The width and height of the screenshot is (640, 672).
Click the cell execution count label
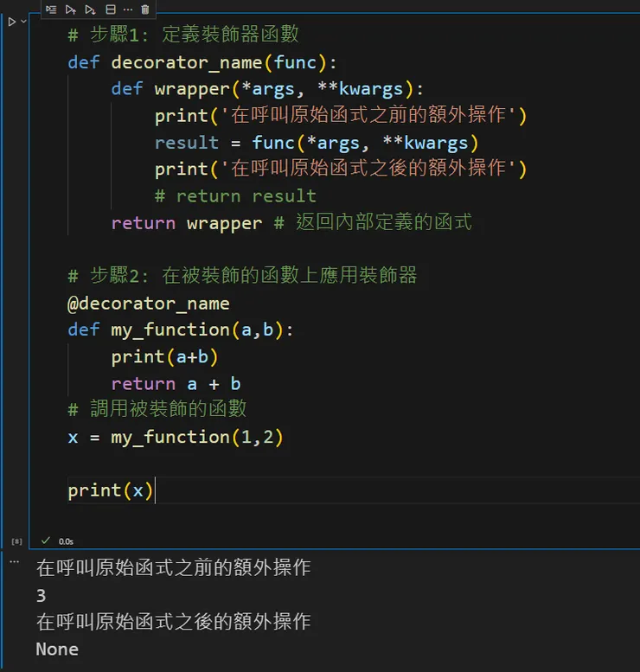(x=16, y=541)
